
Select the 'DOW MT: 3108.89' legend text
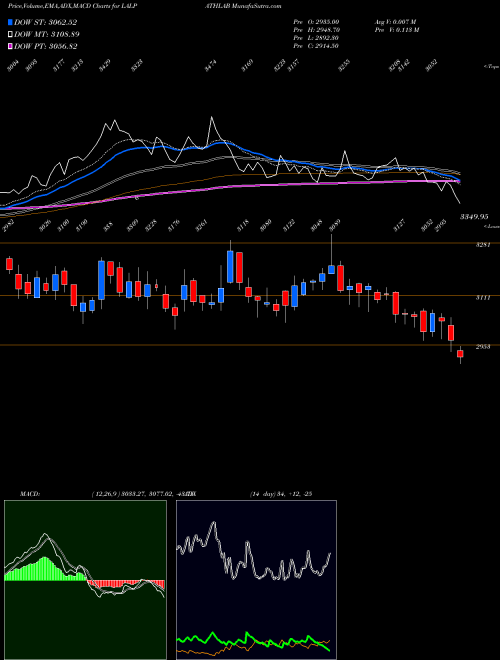pyautogui.click(x=47, y=34)
